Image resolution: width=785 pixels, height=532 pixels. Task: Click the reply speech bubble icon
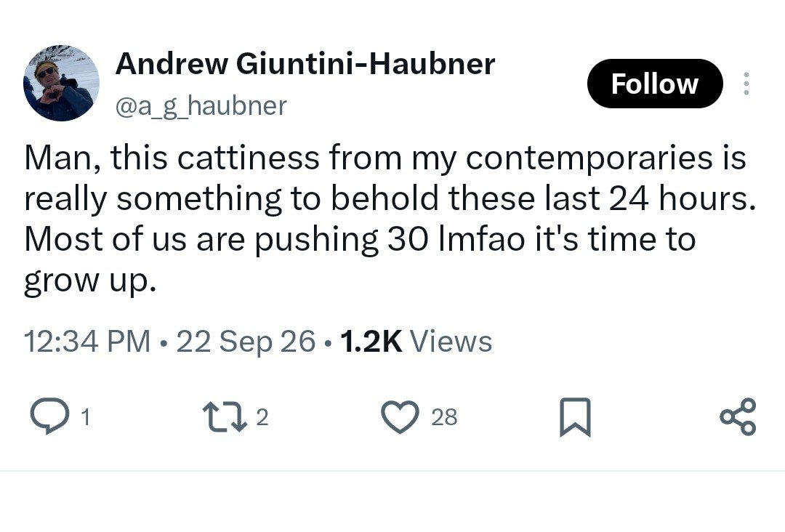pyautogui.click(x=49, y=416)
